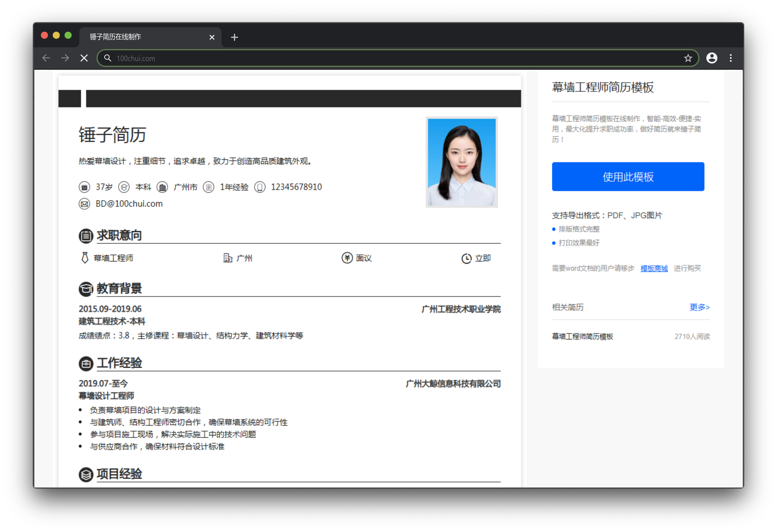Viewport: 777px width, 532px height.
Task: Click the resume tagline starting 热爱幕墙设计
Action: [x=196, y=161]
